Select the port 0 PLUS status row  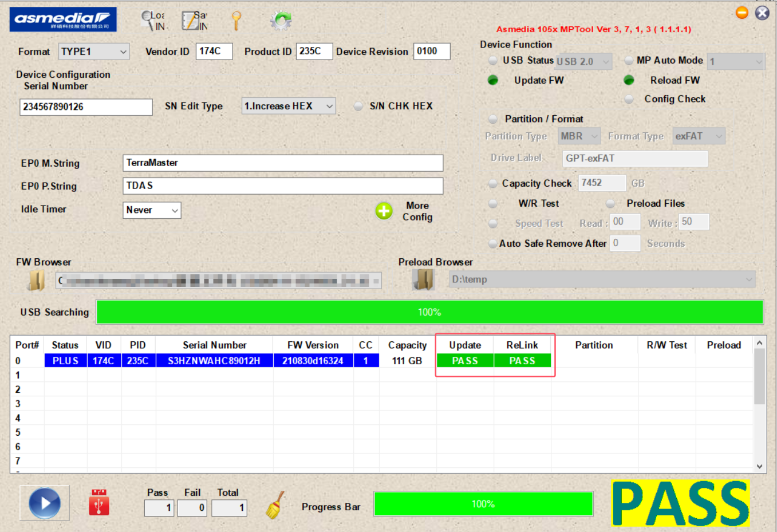click(x=65, y=361)
